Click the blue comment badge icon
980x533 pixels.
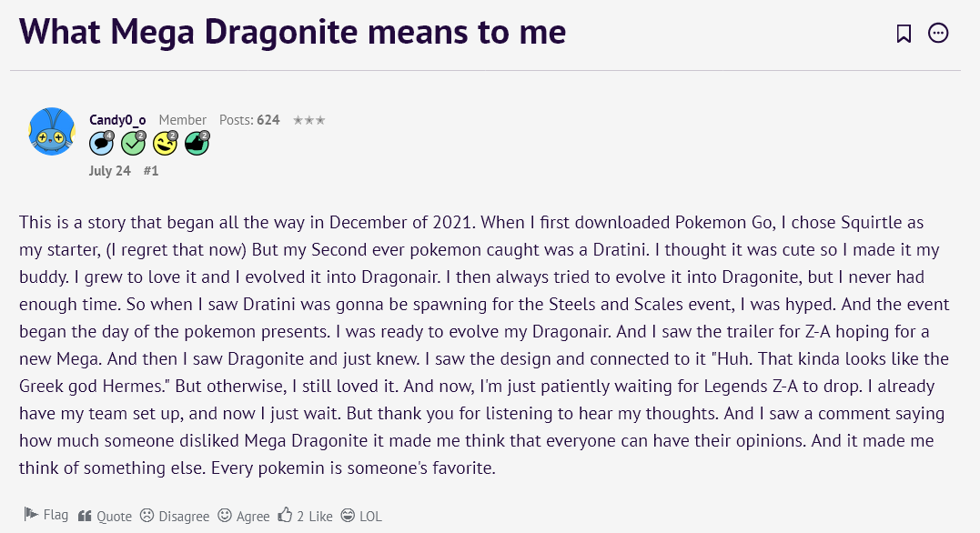pyautogui.click(x=101, y=143)
